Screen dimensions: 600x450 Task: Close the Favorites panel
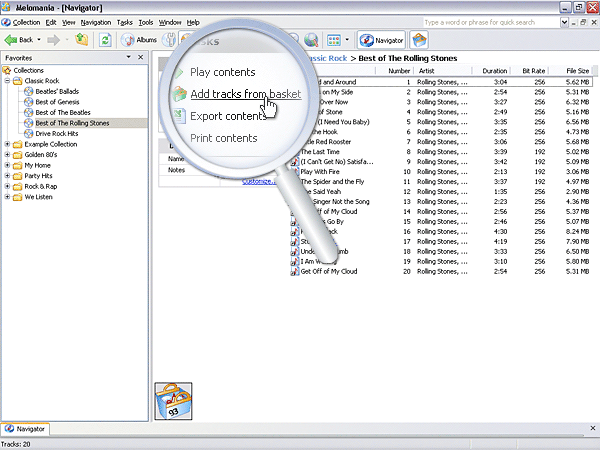click(140, 57)
